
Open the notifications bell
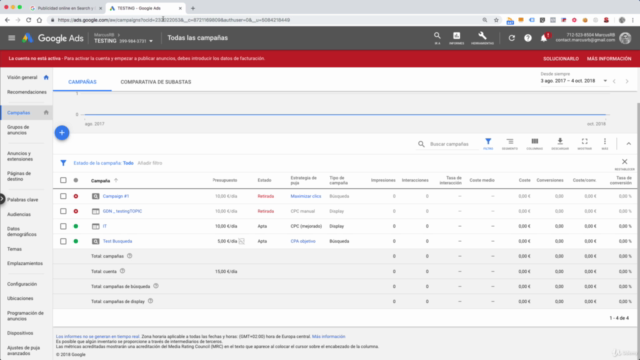544,38
